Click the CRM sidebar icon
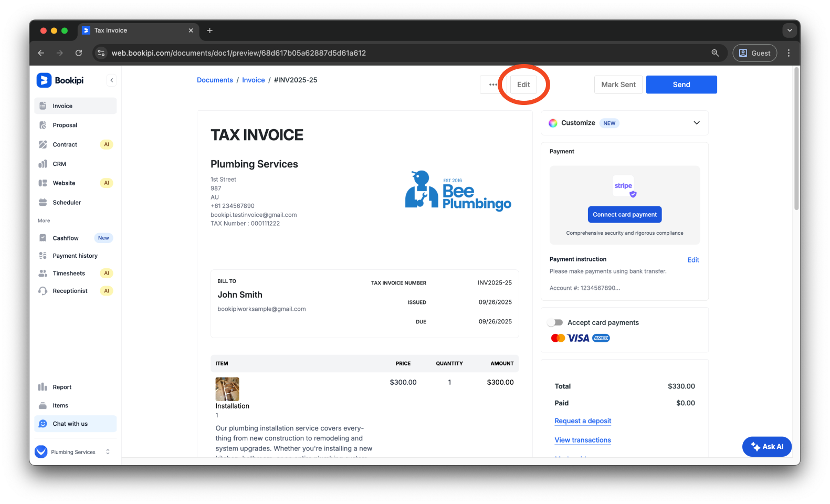 [x=43, y=164]
